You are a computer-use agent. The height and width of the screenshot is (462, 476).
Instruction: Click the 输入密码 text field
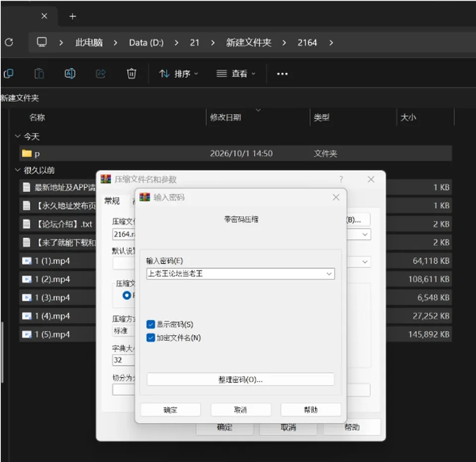[x=236, y=273]
